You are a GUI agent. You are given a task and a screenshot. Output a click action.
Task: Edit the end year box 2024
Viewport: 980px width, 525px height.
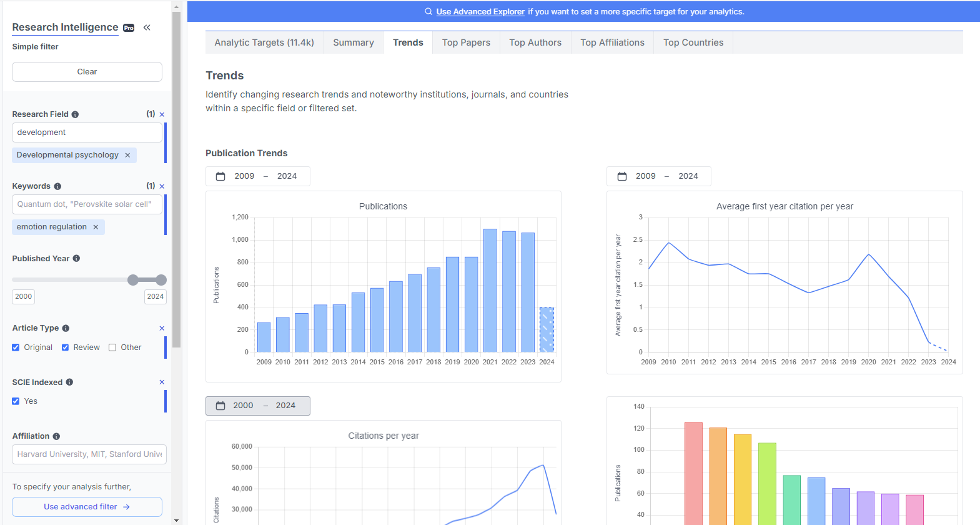pyautogui.click(x=156, y=297)
